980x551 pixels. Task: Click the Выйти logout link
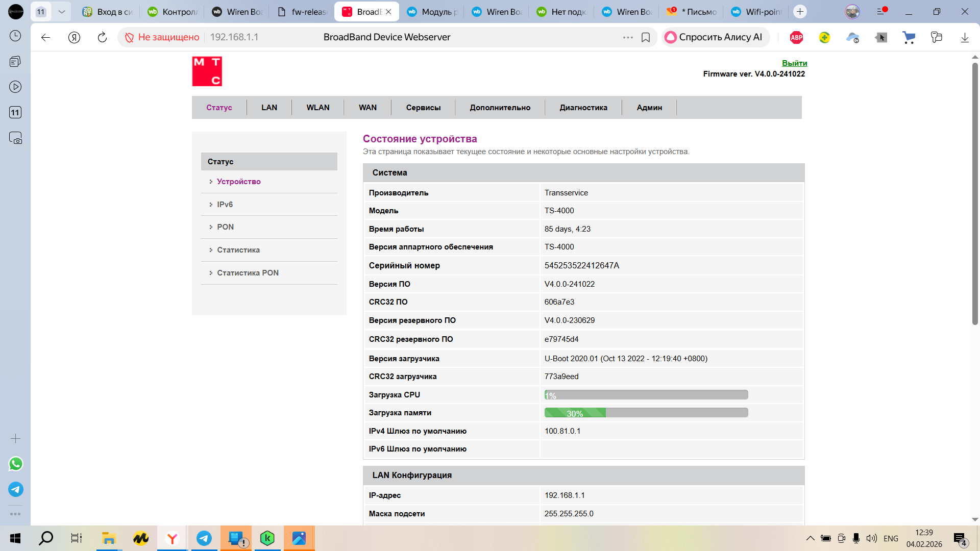pyautogui.click(x=794, y=63)
